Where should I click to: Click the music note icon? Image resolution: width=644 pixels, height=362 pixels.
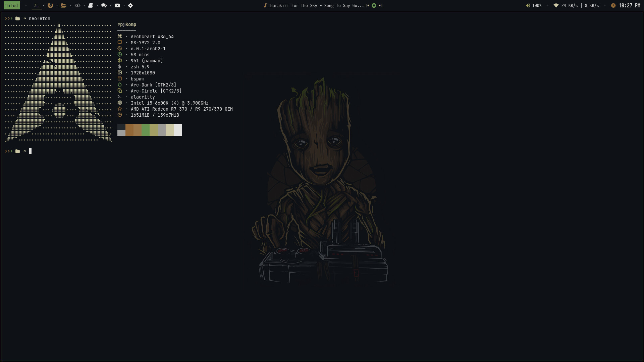pyautogui.click(x=265, y=5)
